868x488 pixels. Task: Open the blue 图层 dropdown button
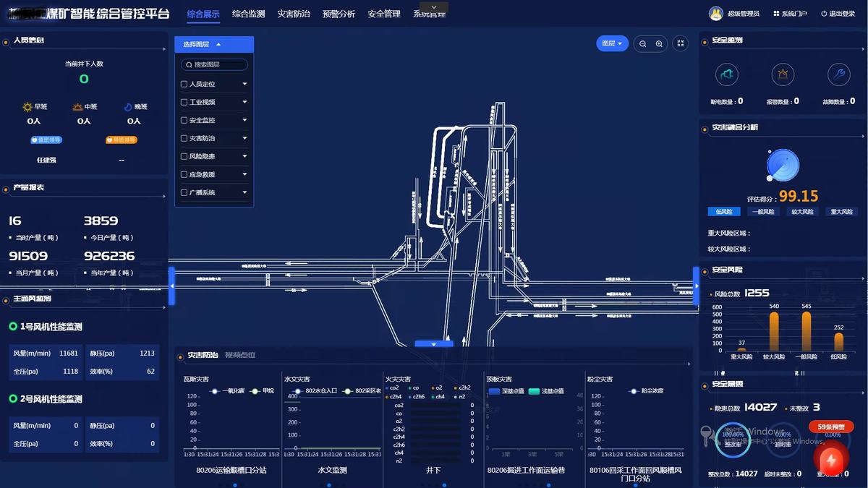tap(612, 43)
